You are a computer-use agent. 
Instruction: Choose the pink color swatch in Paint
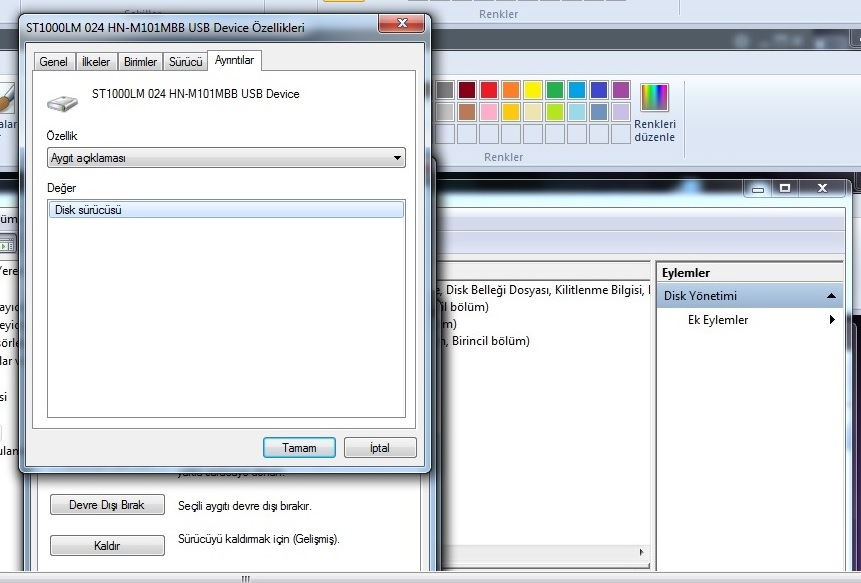[489, 112]
